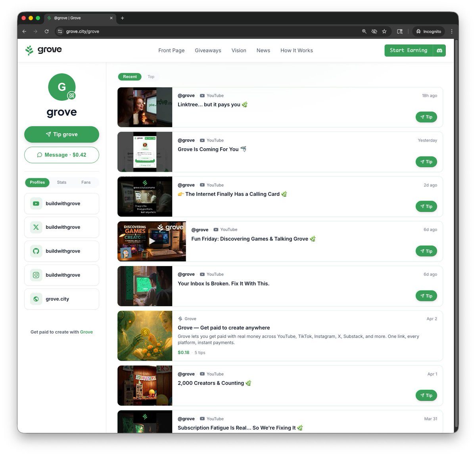Viewport: 476px width, 456px height.
Task: Open the 'Get paid to create anywhere' thumbnail
Action: 145,336
